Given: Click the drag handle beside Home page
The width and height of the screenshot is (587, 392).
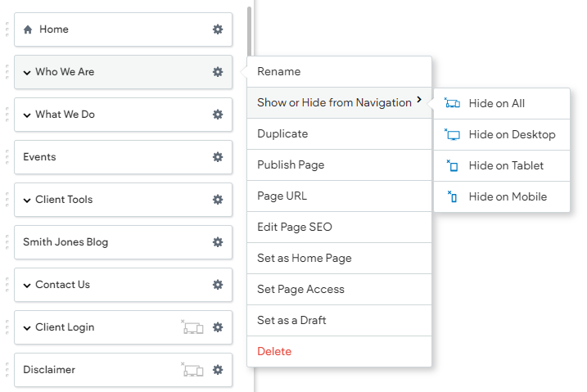Looking at the screenshot, I should [x=7, y=29].
